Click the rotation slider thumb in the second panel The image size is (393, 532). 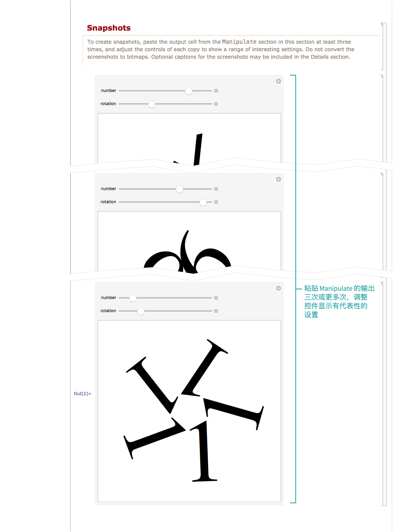(203, 202)
